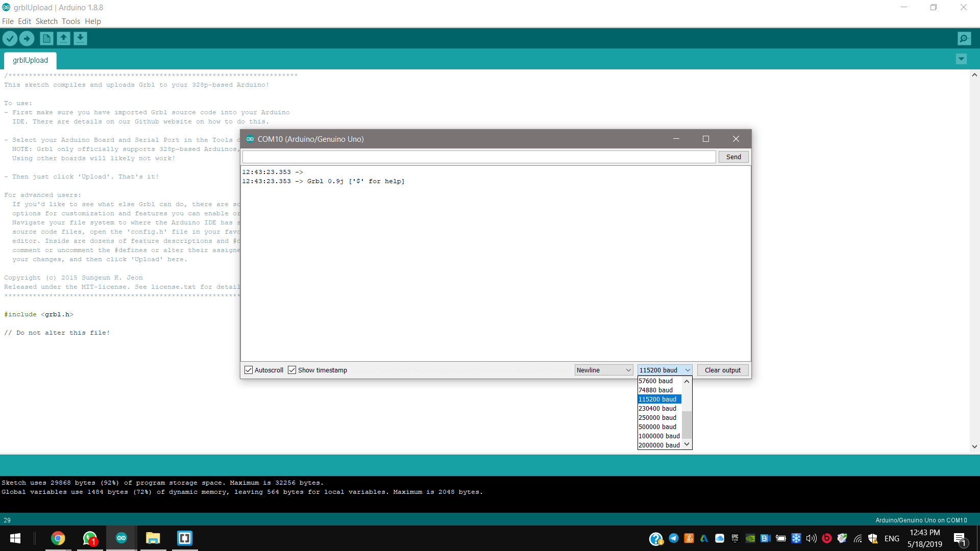This screenshot has height=551, width=980.
Task: Click the New sketch icon
Action: (x=46, y=38)
